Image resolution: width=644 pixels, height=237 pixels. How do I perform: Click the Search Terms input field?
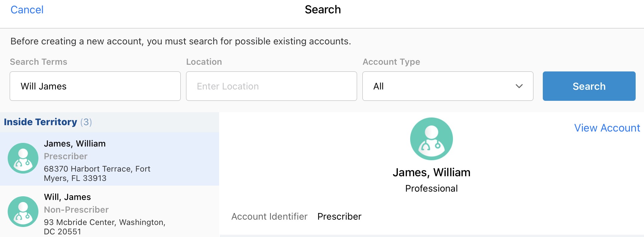click(x=95, y=86)
